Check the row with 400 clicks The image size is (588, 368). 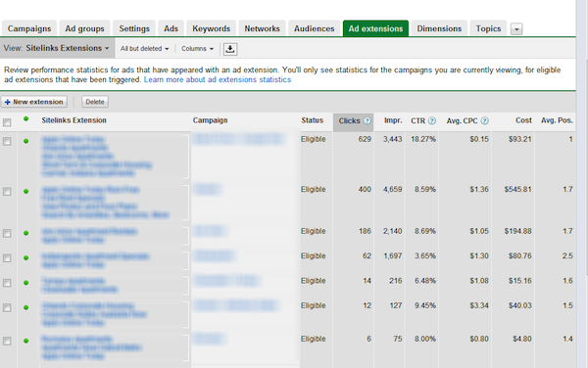click(7, 192)
